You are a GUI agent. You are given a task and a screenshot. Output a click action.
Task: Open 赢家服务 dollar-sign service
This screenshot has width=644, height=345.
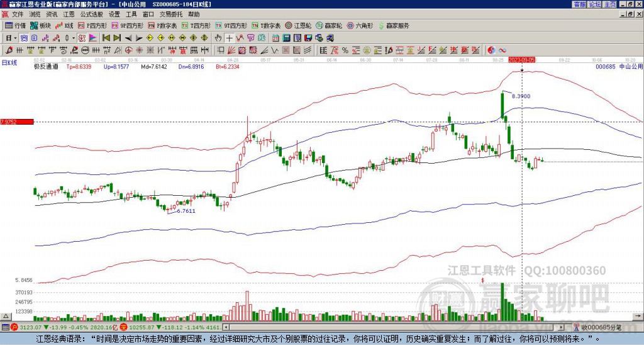pyautogui.click(x=394, y=25)
